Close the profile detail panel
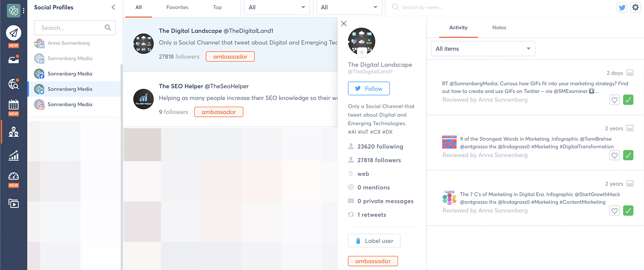This screenshot has height=270, width=644. (344, 23)
